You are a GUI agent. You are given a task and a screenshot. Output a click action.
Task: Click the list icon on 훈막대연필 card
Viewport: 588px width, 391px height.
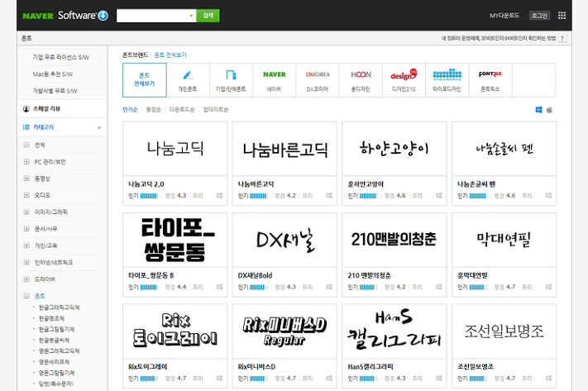548,287
